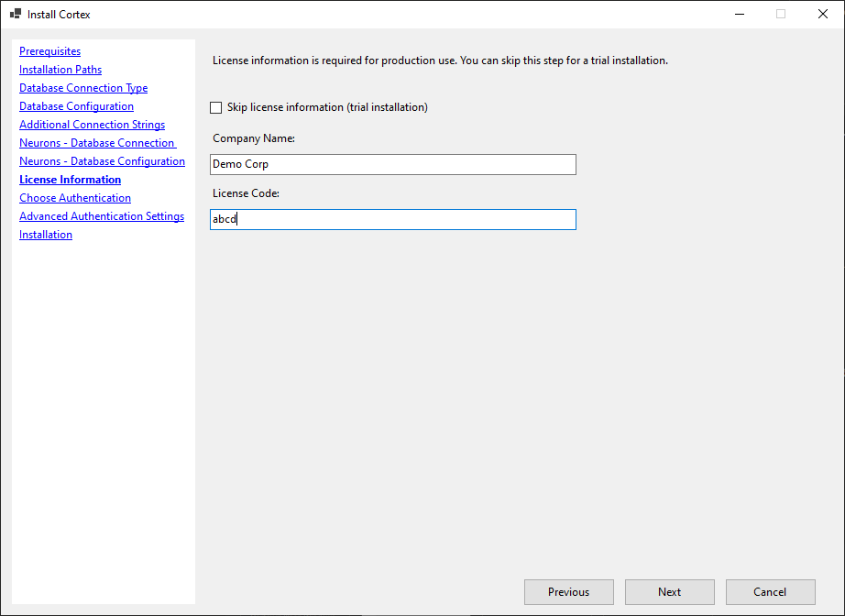The width and height of the screenshot is (845, 616).
Task: Open Advanced Authentication Settings link
Action: pos(102,216)
